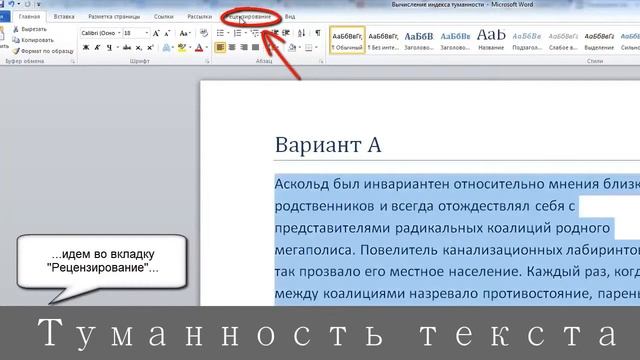640x360 pixels.
Task: Open the Рассылки ribbon tab
Action: 200,17
